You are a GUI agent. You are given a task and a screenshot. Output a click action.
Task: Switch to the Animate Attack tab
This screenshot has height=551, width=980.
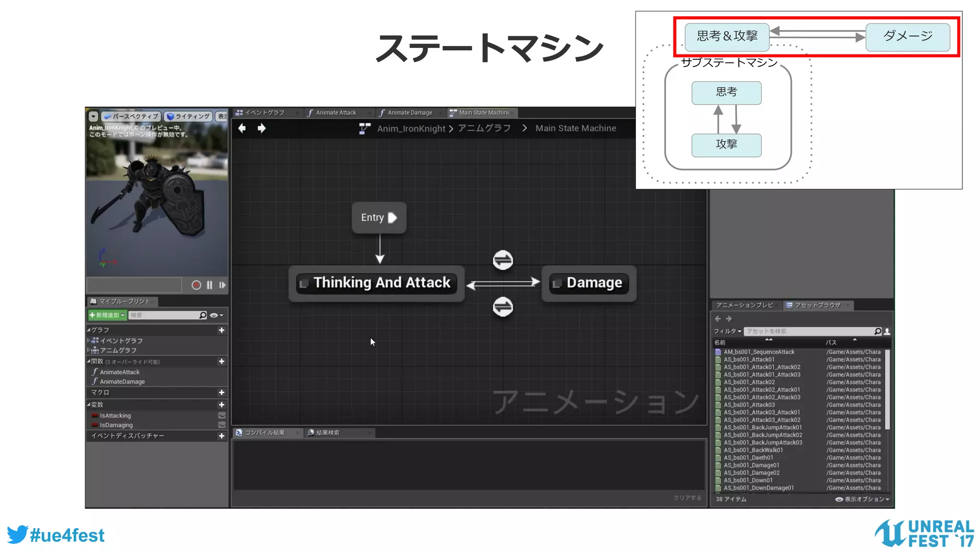coord(336,113)
